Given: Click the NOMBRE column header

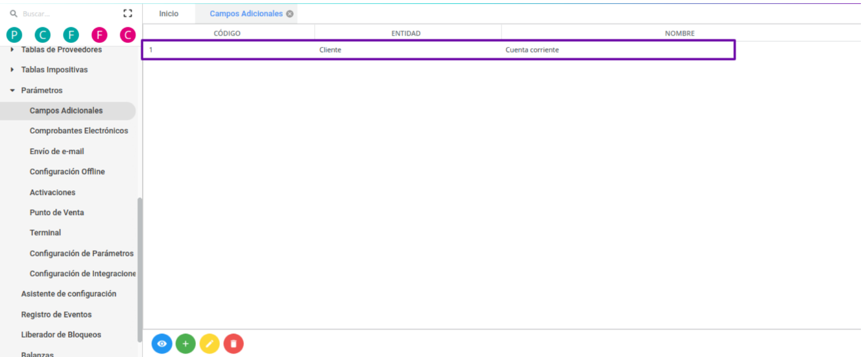Looking at the screenshot, I should tap(680, 33).
